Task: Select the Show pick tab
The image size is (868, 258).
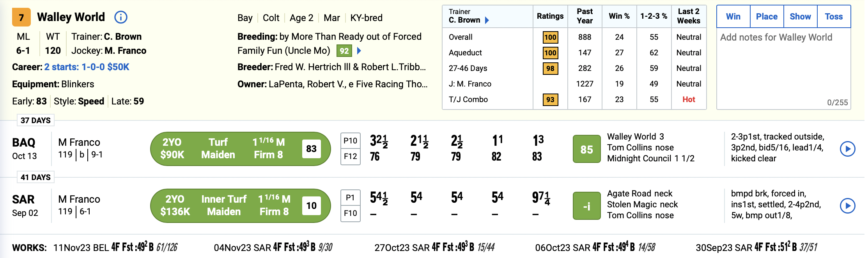Action: click(x=800, y=17)
